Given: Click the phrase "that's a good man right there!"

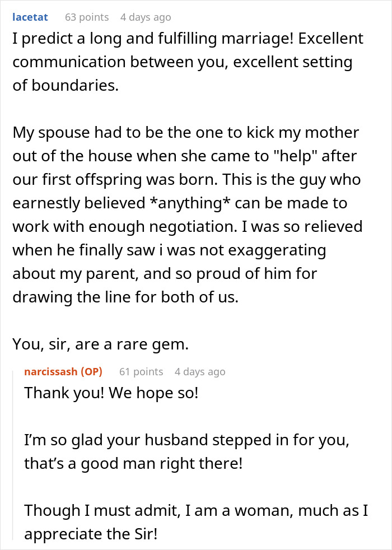Looking at the screenshot, I should pyautogui.click(x=133, y=464).
